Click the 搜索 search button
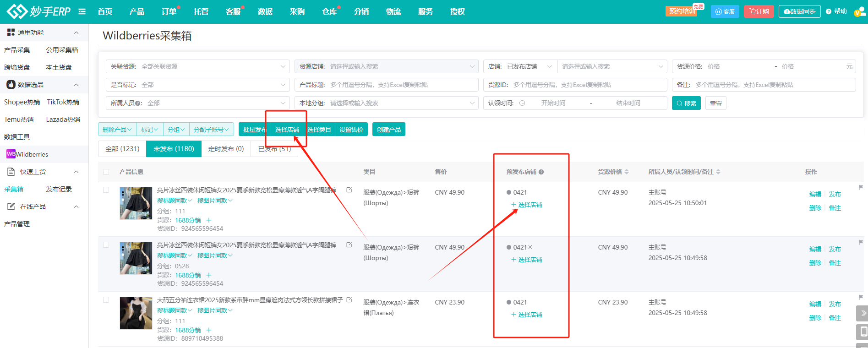The height and width of the screenshot is (348, 868). 686,103
